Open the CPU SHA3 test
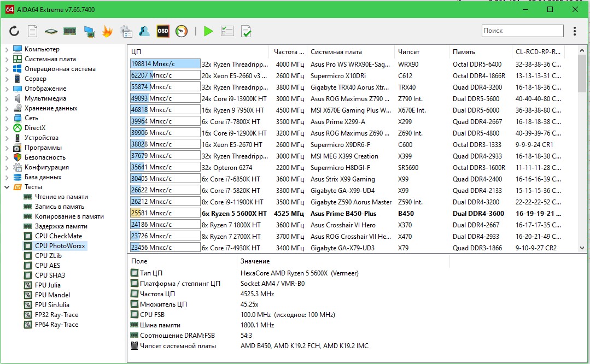The height and width of the screenshot is (364, 590). [50, 275]
